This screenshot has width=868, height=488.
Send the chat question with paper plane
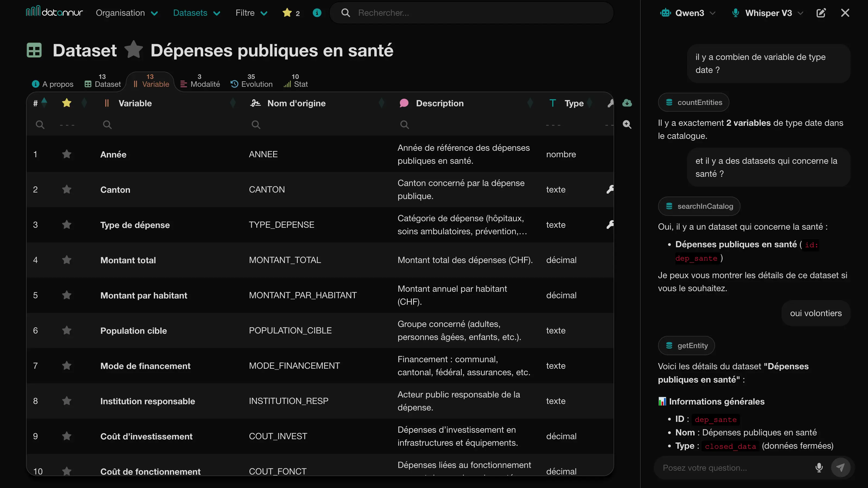(840, 467)
